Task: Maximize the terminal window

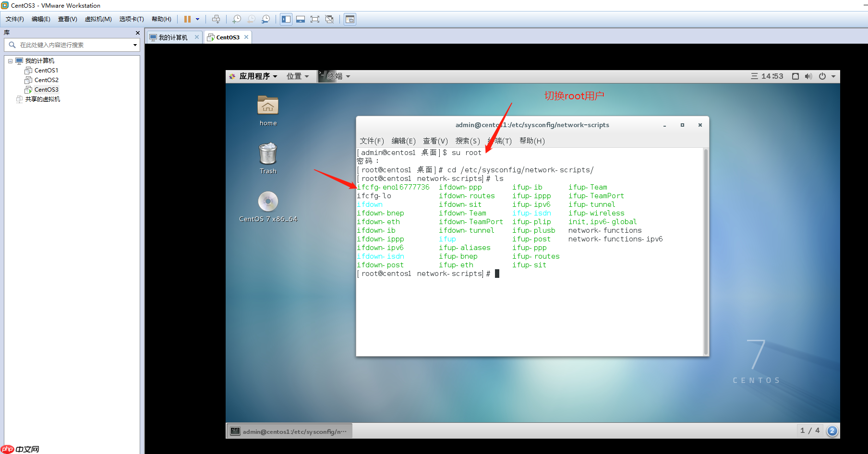Action: (x=682, y=125)
